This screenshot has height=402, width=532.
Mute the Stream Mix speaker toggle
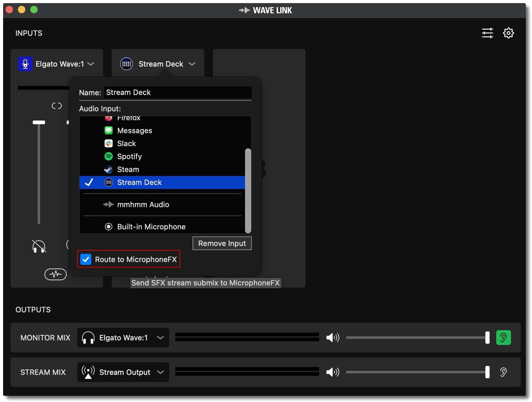[333, 372]
